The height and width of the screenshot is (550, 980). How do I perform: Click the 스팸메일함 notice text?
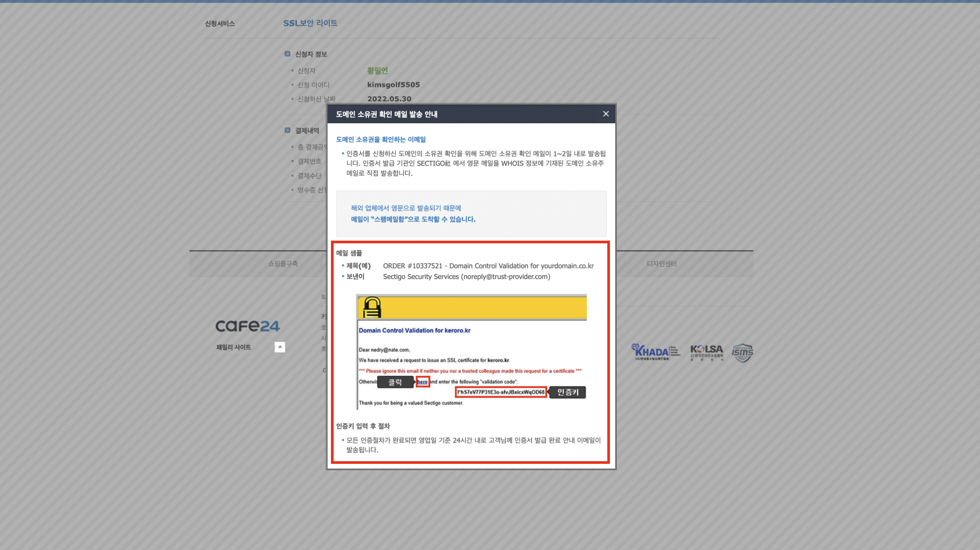(413, 219)
